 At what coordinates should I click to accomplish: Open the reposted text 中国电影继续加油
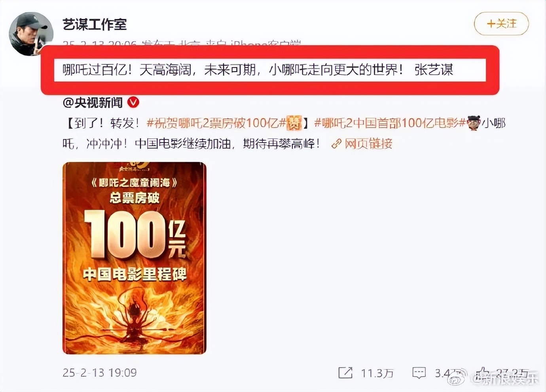pos(183,143)
